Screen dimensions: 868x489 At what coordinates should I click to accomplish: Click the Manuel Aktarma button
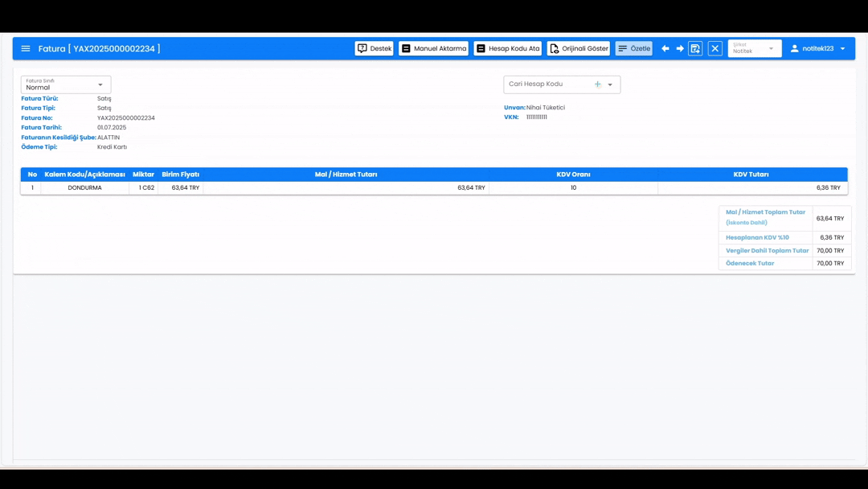433,48
